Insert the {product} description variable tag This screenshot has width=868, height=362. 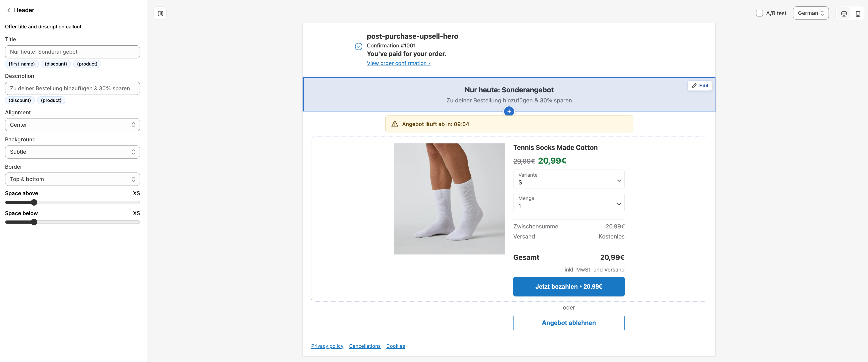click(x=51, y=100)
